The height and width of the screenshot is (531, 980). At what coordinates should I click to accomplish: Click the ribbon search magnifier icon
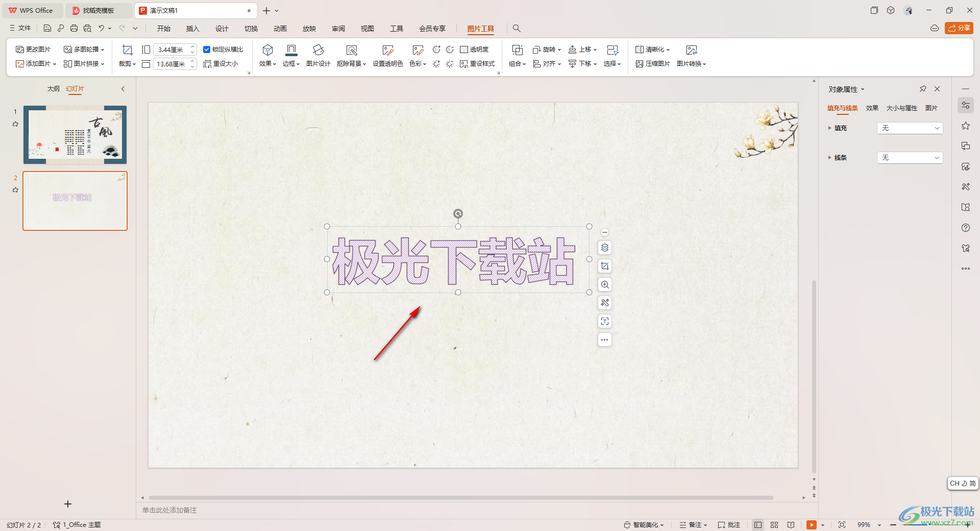pyautogui.click(x=517, y=29)
